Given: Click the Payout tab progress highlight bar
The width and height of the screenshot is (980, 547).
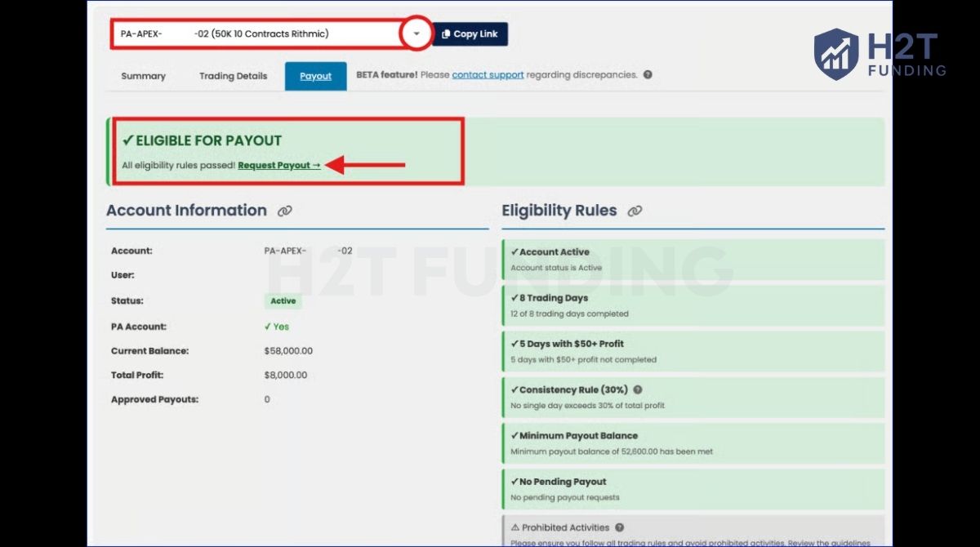Looking at the screenshot, I should [315, 75].
